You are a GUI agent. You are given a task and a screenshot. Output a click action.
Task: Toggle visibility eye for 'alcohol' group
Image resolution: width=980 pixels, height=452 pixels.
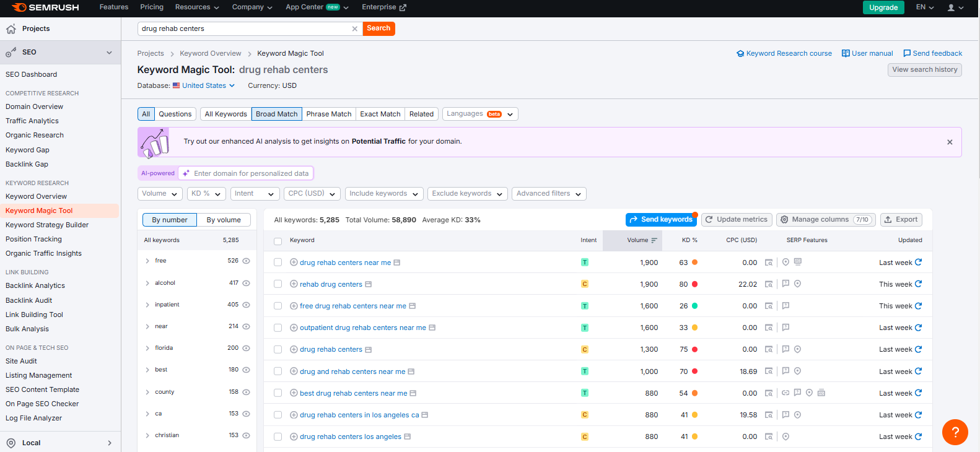point(246,283)
